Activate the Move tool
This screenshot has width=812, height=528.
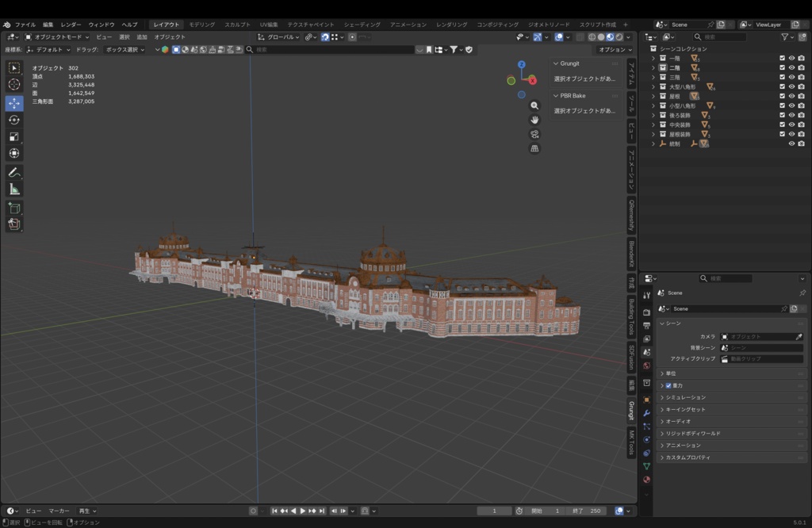[x=14, y=103]
